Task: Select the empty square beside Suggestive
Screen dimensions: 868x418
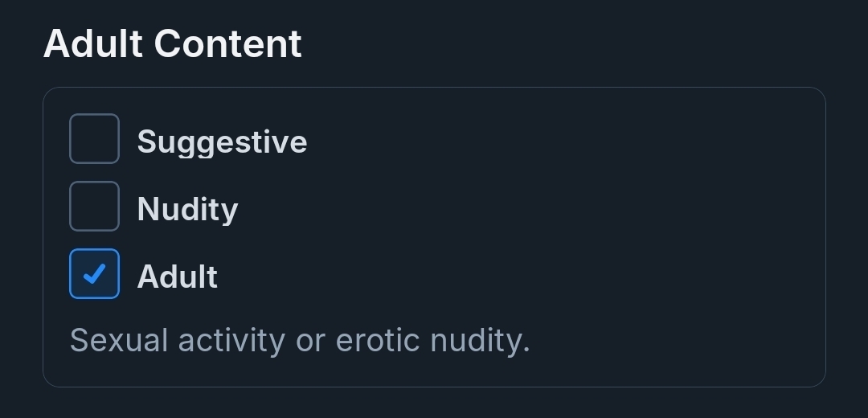Action: 94,139
